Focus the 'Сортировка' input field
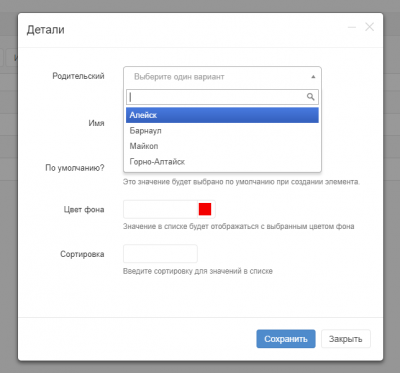This screenshot has height=373, width=400. point(160,254)
